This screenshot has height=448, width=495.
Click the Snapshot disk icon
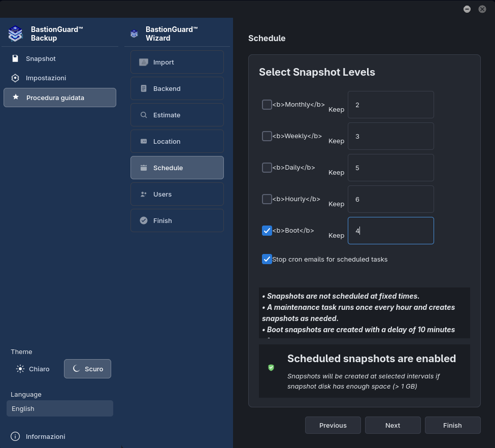(15, 58)
